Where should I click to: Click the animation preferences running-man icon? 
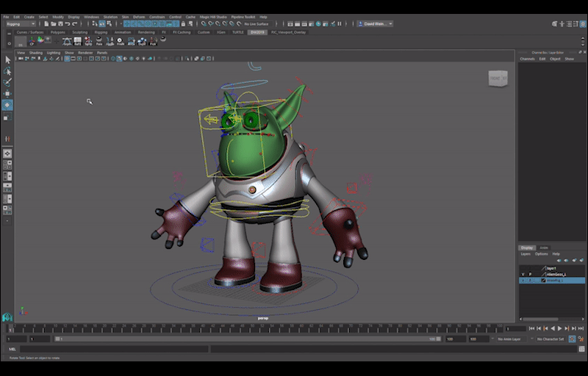pyautogui.click(x=581, y=339)
